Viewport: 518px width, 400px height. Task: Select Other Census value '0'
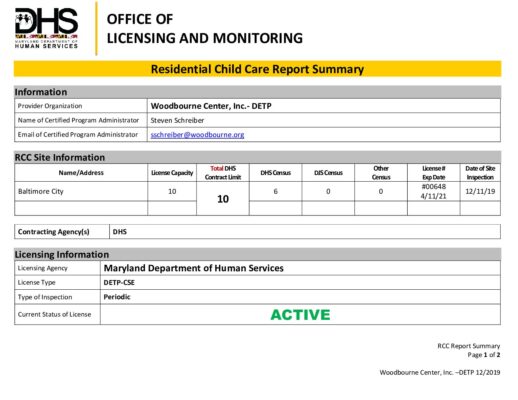381,191
